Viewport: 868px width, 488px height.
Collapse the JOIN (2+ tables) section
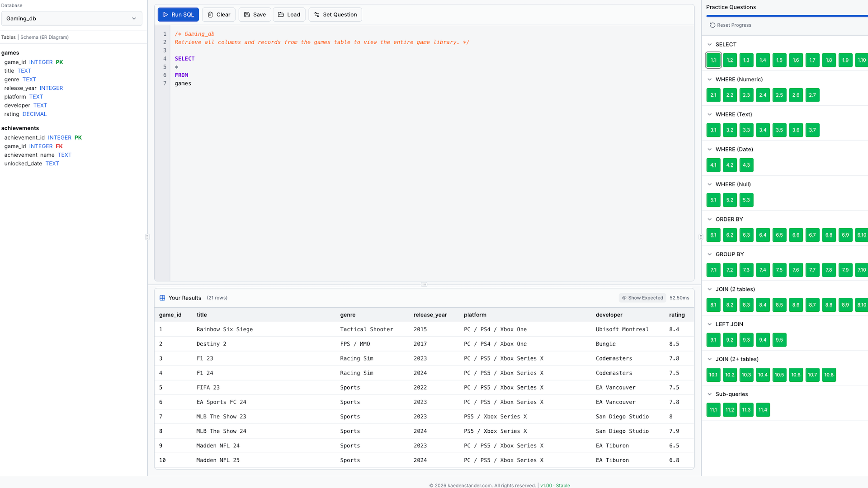tap(709, 359)
